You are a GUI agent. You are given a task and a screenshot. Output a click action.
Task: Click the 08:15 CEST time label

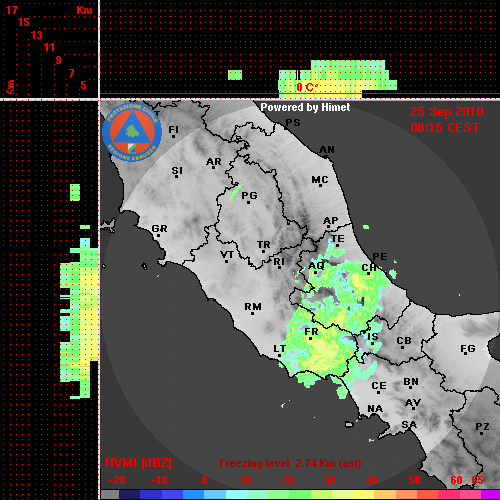point(445,128)
